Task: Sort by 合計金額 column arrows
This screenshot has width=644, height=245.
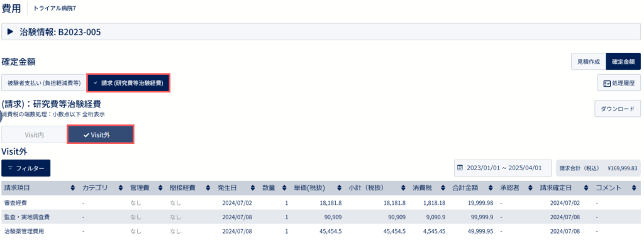Action: [x=491, y=188]
